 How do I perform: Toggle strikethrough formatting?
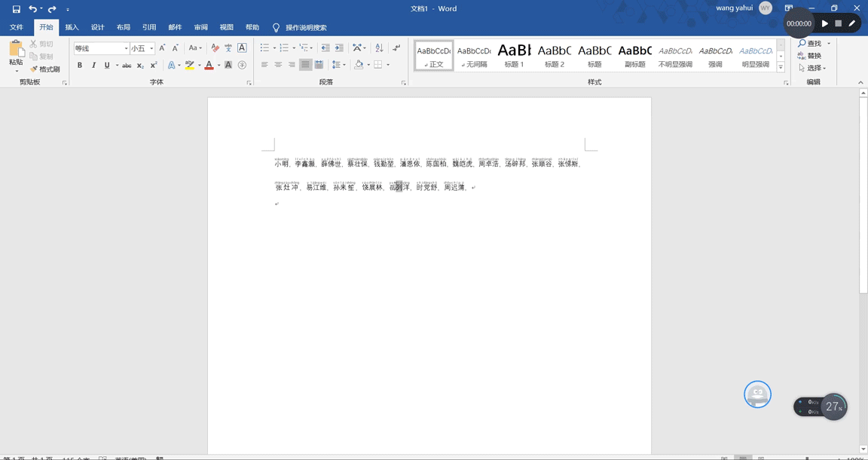(x=127, y=66)
